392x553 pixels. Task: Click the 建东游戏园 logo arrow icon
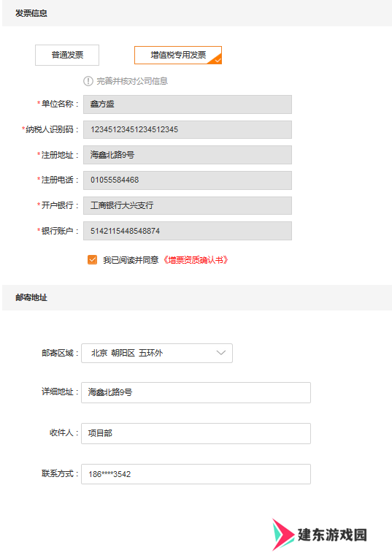[x=283, y=534]
